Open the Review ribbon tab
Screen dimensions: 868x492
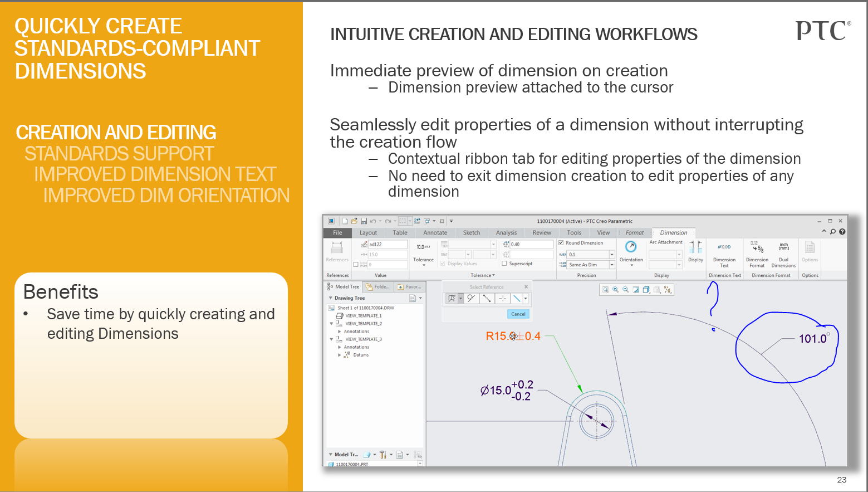click(542, 233)
